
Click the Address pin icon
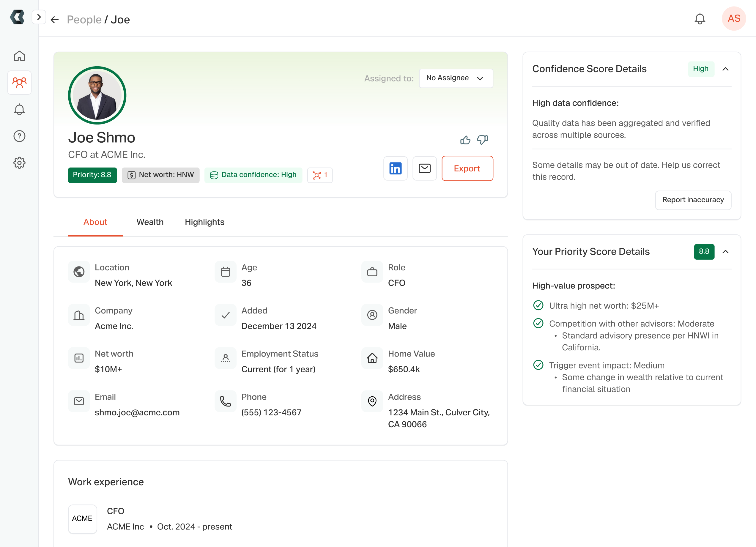point(372,401)
